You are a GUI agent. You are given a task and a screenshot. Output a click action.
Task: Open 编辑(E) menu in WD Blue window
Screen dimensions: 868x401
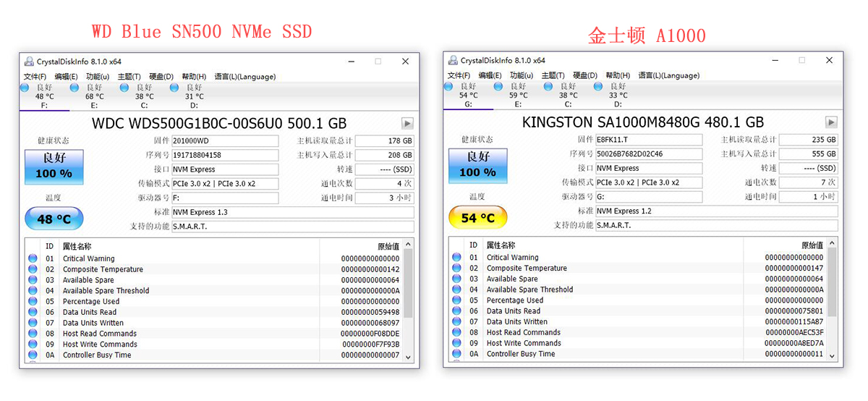click(66, 77)
